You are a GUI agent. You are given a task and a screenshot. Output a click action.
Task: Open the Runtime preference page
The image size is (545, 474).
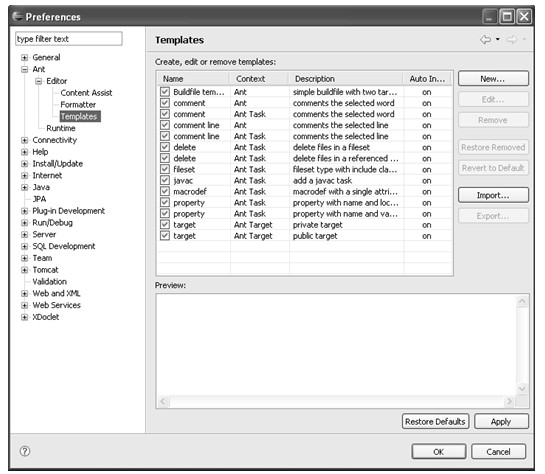tap(60, 128)
